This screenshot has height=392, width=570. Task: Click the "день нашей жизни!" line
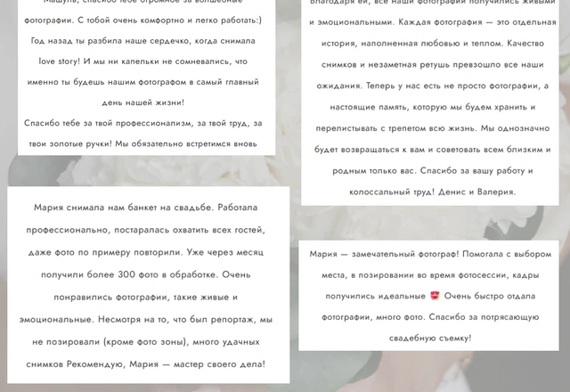point(149,103)
